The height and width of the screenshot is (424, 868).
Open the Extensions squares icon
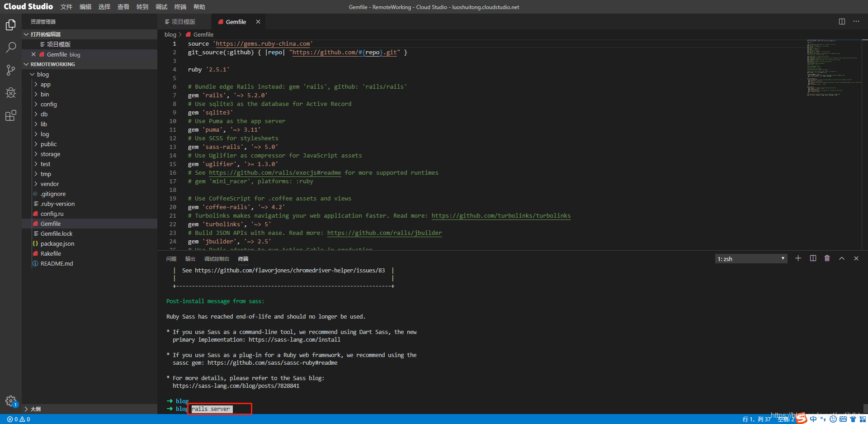[x=11, y=116]
